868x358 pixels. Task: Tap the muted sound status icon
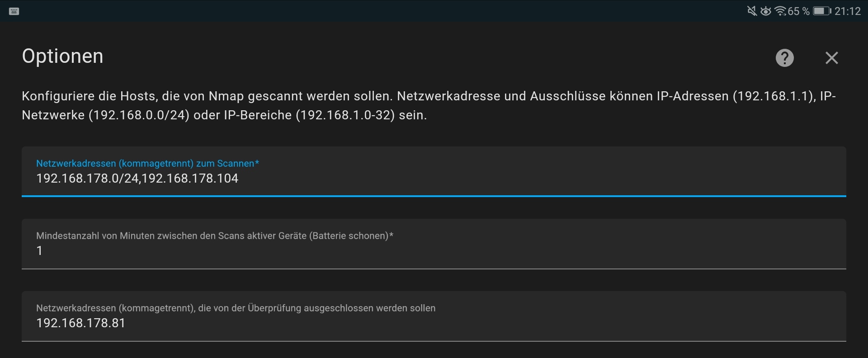pyautogui.click(x=752, y=11)
